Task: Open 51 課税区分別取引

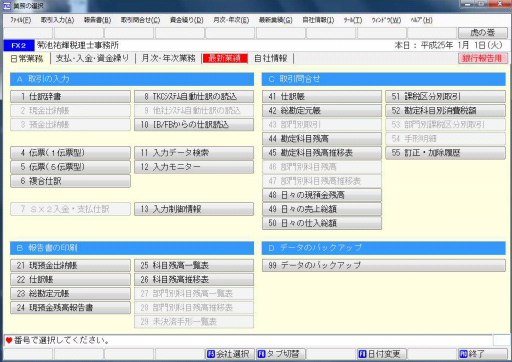Action: pyautogui.click(x=445, y=97)
